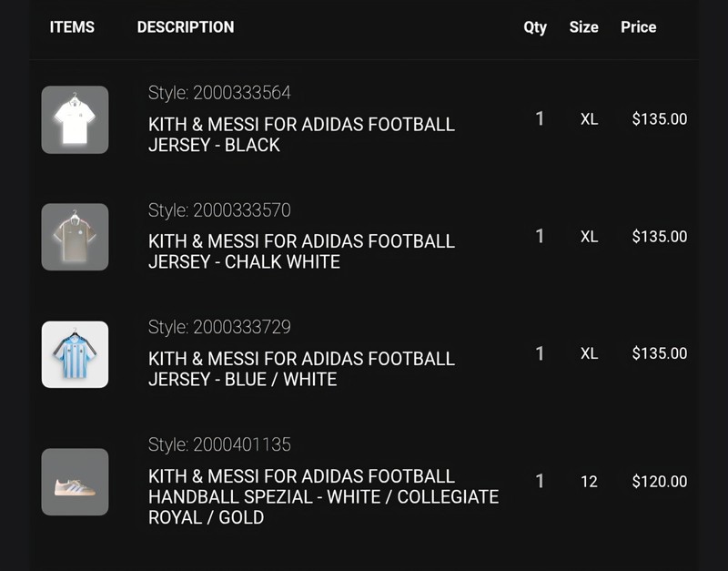Screen dimensions: 728x571
Task: Open the blue and white striped jersey thumbnail
Action: (x=75, y=354)
